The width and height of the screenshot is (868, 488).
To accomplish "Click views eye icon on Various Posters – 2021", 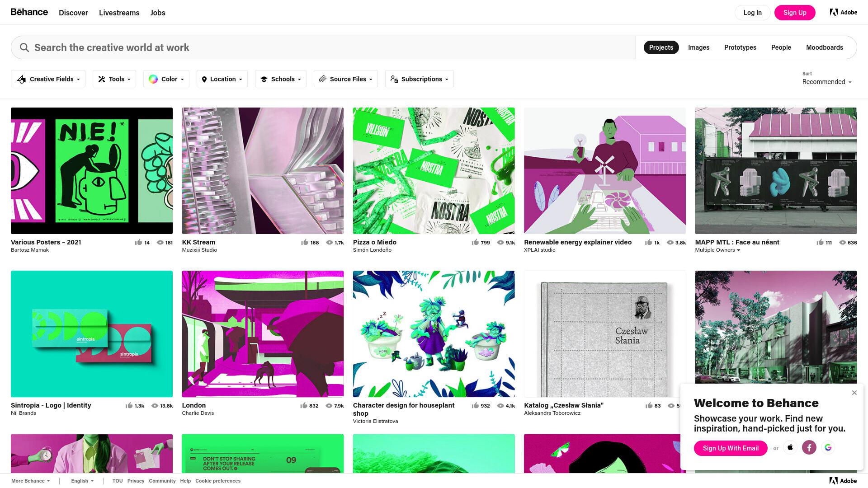I will tap(160, 243).
